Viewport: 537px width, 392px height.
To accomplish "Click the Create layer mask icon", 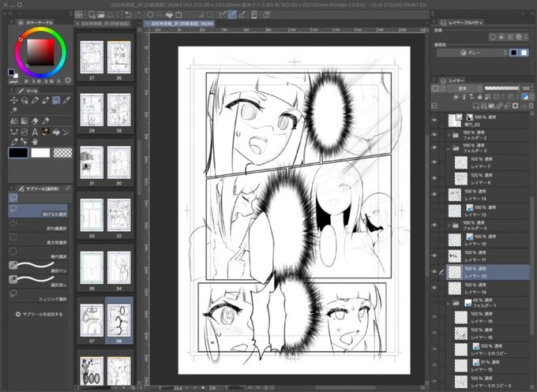I will coord(515,106).
